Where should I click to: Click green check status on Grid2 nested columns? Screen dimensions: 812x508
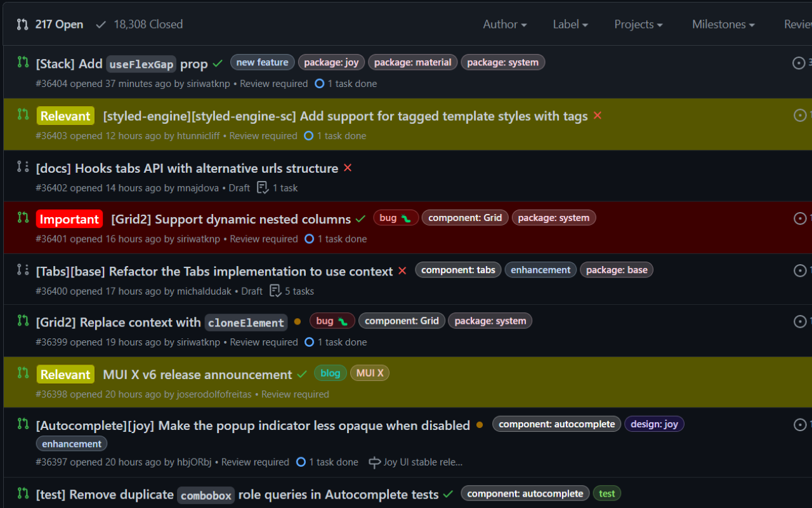[x=360, y=219]
